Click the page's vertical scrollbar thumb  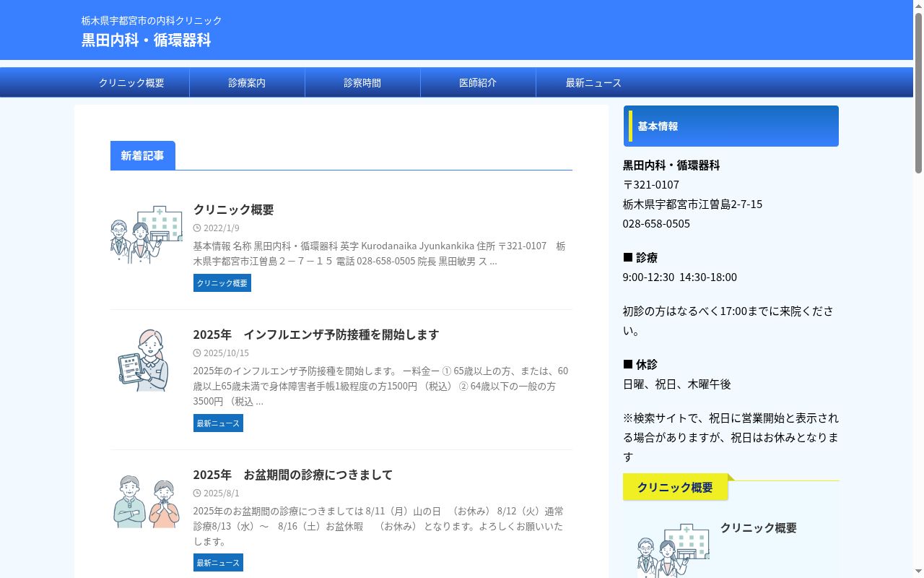tap(918, 92)
